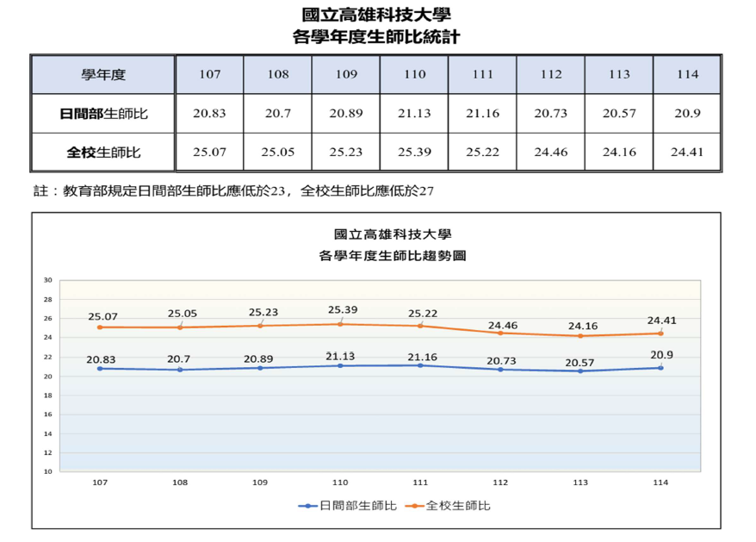This screenshot has width=756, height=542.
Task: Click table cell 24.41 under year 114
Action: coord(687,153)
